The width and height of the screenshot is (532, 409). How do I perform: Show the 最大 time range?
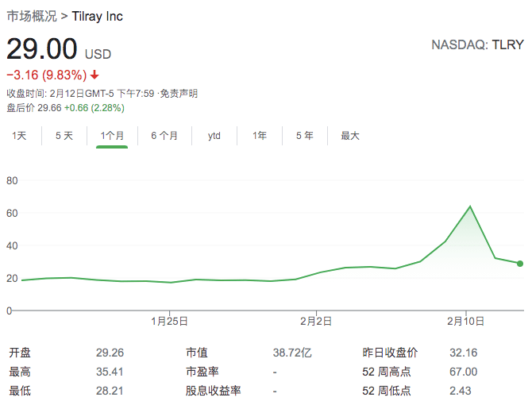click(350, 136)
